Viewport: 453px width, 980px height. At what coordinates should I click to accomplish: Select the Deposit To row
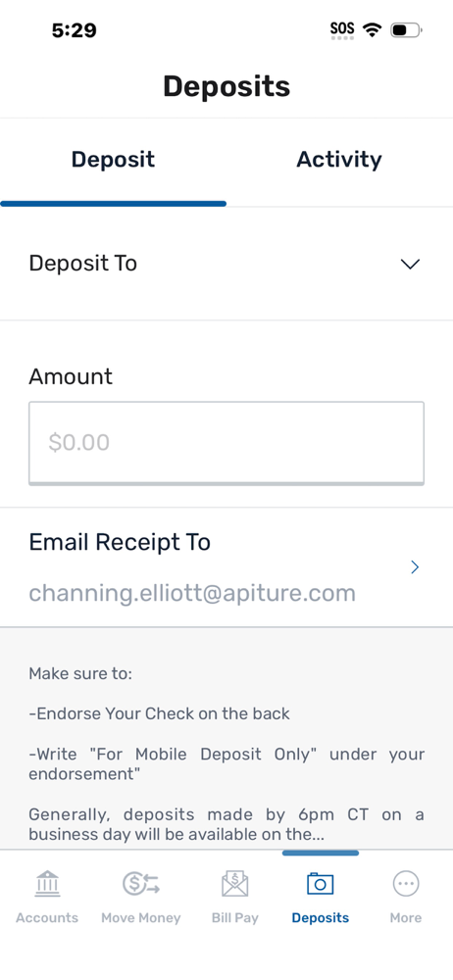(x=226, y=264)
